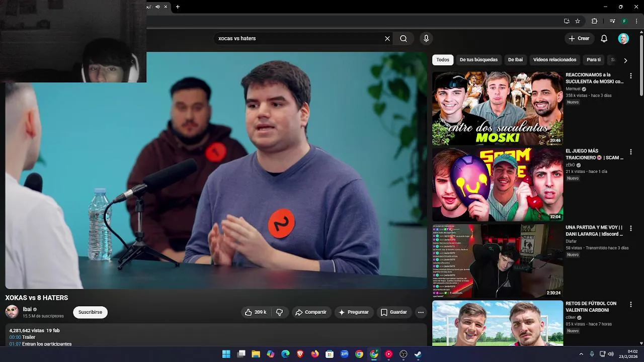
Task: Open options menu for Dlafar video
Action: click(x=631, y=228)
